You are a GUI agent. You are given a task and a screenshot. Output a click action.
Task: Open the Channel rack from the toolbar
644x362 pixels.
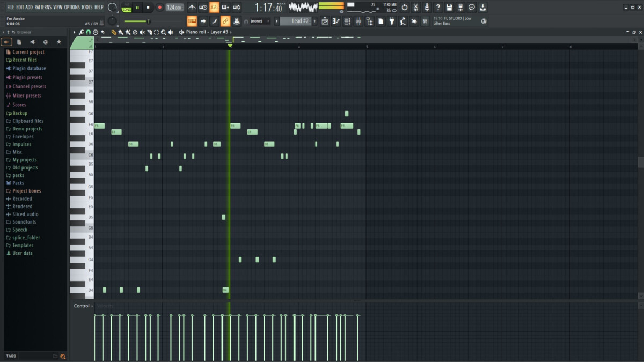347,21
